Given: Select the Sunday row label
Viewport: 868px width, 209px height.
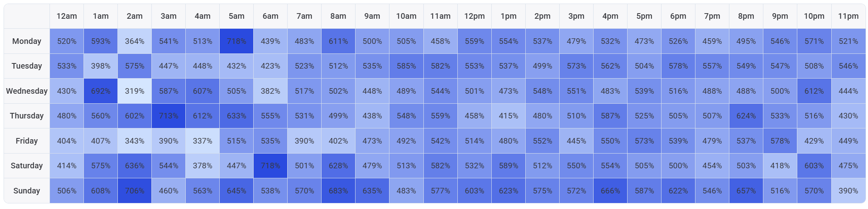Looking at the screenshot, I should click(x=27, y=191).
